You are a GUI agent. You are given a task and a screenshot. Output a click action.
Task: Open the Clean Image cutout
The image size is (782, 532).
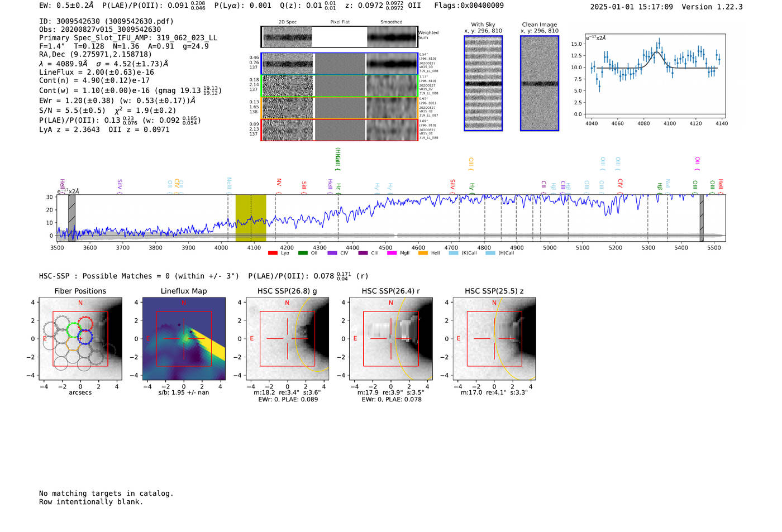[x=540, y=83]
